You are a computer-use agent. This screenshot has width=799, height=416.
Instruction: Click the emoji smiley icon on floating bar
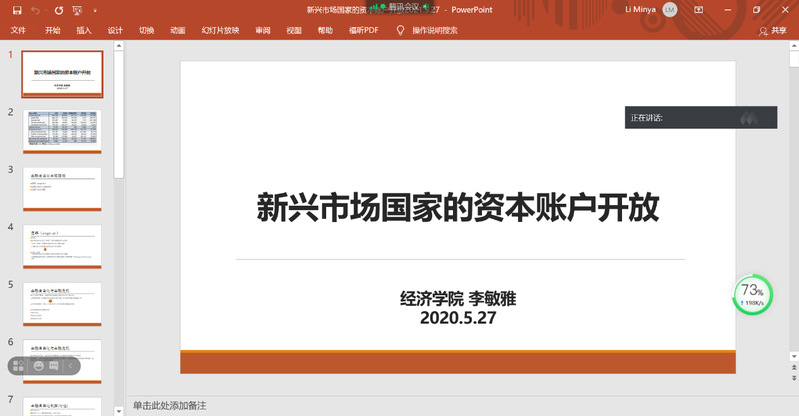pos(39,366)
